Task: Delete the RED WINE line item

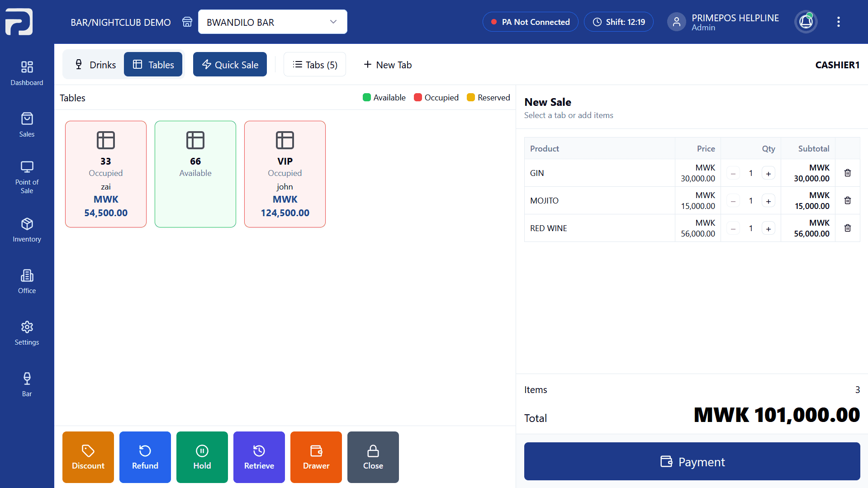Action: [847, 228]
